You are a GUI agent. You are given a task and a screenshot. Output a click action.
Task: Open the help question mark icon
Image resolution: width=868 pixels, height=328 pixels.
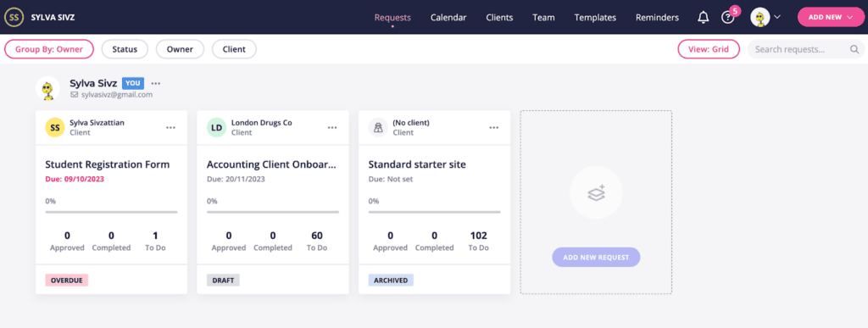tap(727, 18)
